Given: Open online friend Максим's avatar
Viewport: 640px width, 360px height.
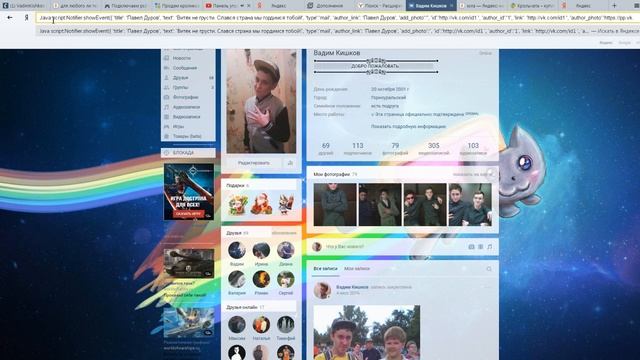Looking at the screenshot, I should tap(237, 325).
